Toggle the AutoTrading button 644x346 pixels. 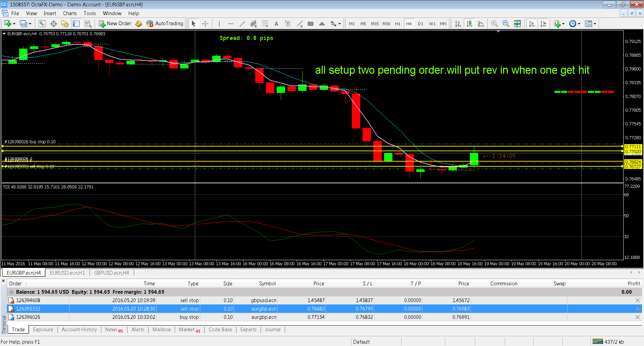pyautogui.click(x=165, y=23)
